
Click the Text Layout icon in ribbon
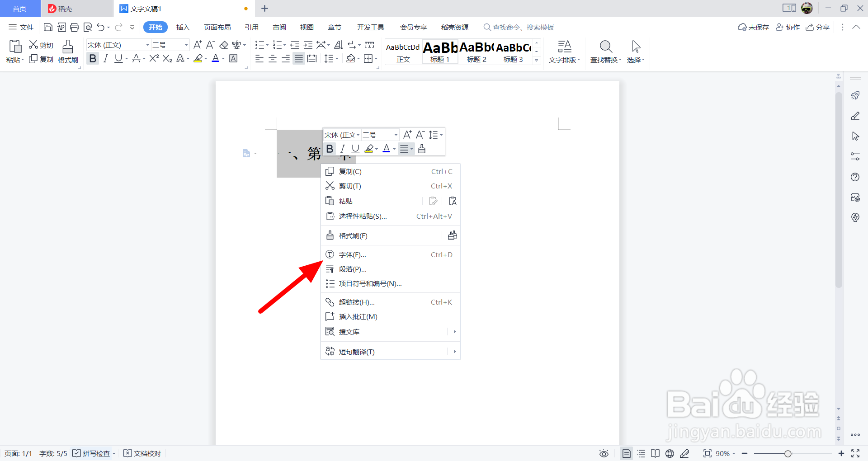tap(564, 47)
